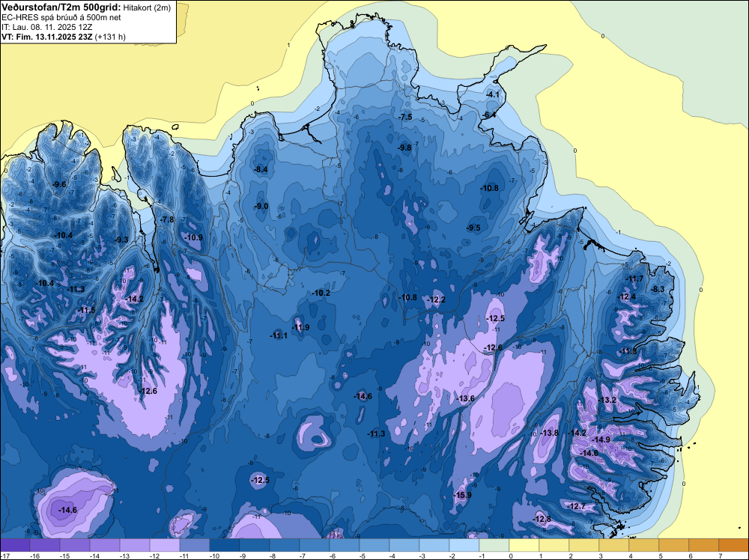Click the -12.8 temperature label
The image size is (749, 560).
[542, 519]
